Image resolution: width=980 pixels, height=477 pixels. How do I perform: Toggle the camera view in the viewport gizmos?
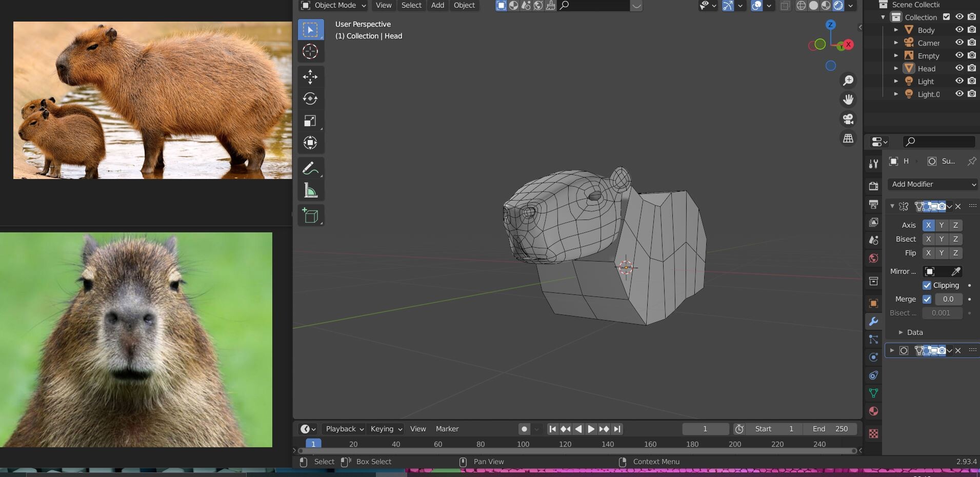coord(848,118)
